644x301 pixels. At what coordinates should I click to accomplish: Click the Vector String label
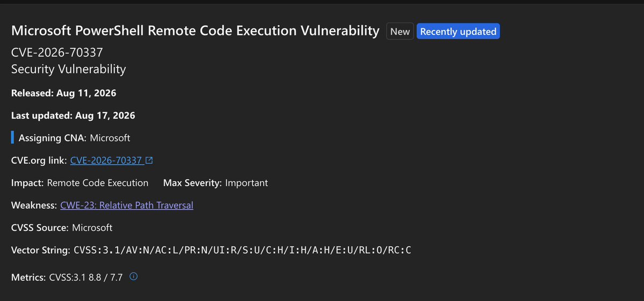coord(41,250)
